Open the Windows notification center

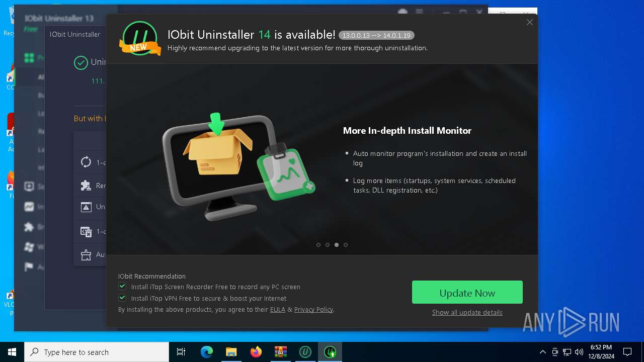point(627,352)
